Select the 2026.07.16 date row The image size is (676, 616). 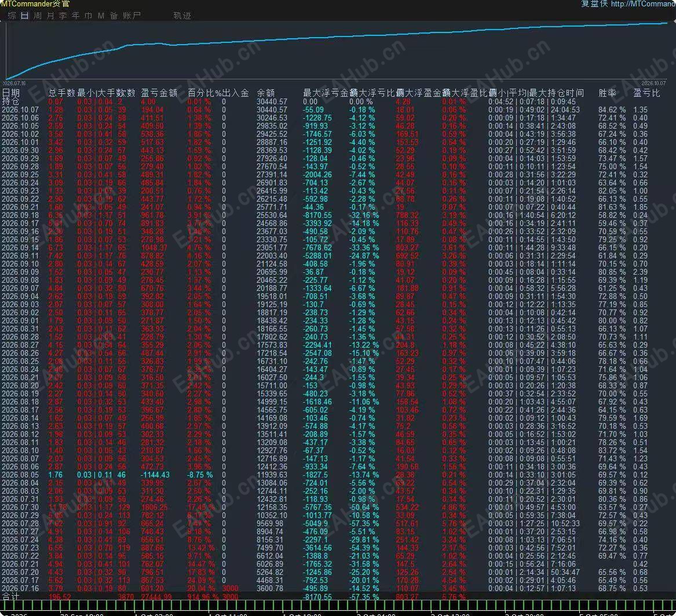point(20,588)
